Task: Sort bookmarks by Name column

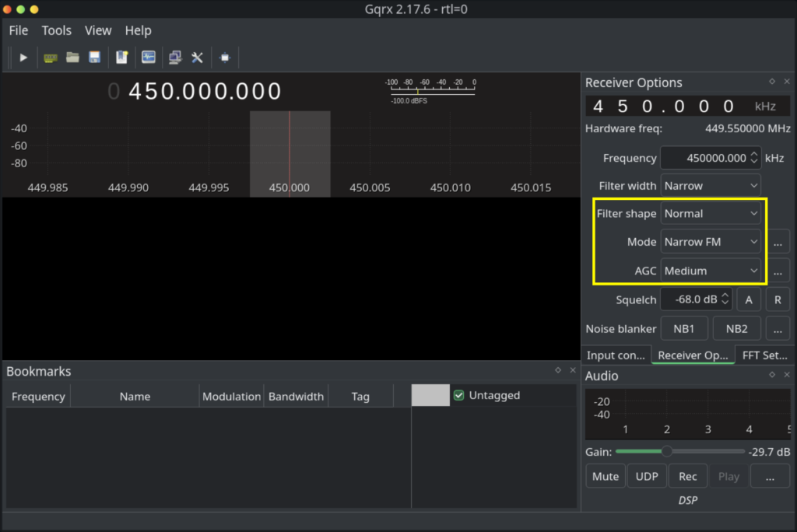Action: pyautogui.click(x=135, y=397)
